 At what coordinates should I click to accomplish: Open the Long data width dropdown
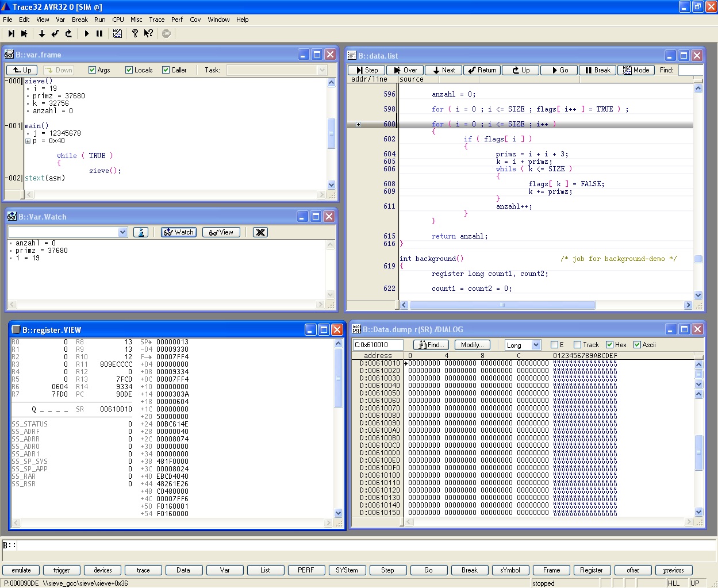pyautogui.click(x=536, y=345)
